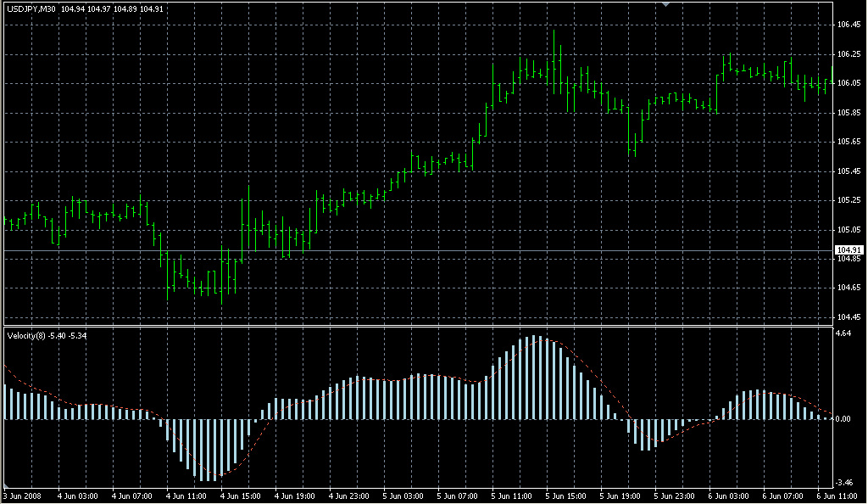Click the 4.64 indicator scale value
This screenshot has height=504, width=868.
pos(843,334)
